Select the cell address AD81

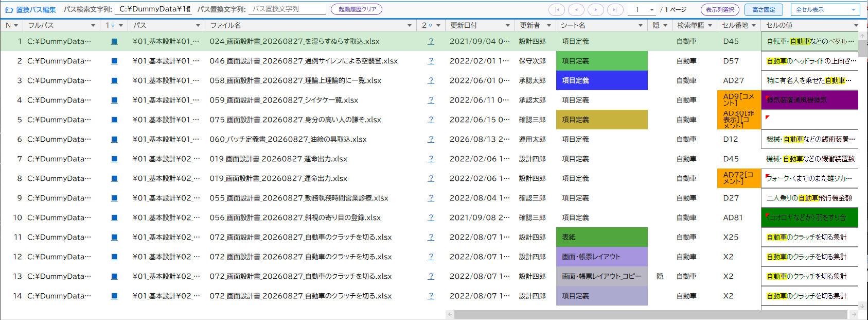pos(733,217)
